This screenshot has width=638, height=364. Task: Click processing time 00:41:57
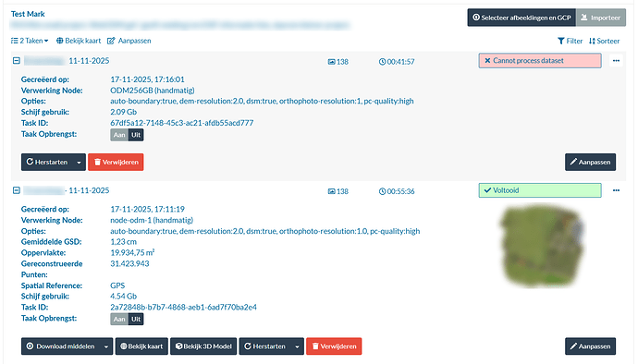coord(397,61)
